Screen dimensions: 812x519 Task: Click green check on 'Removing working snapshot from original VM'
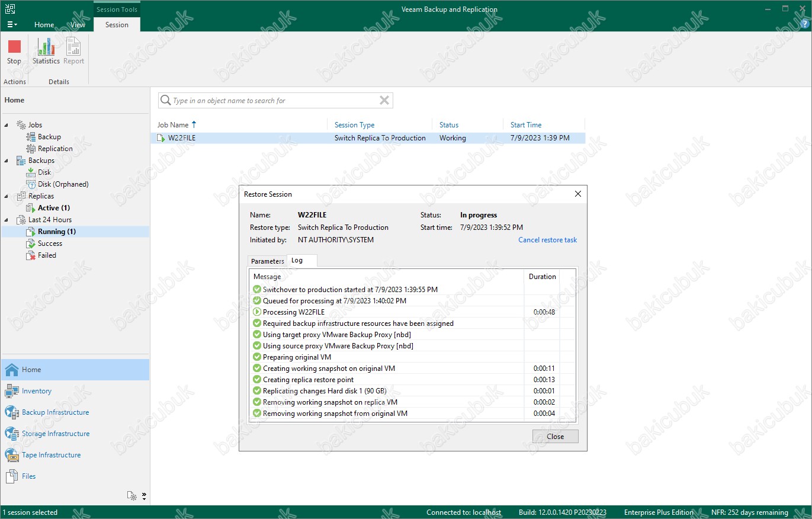[x=257, y=414]
